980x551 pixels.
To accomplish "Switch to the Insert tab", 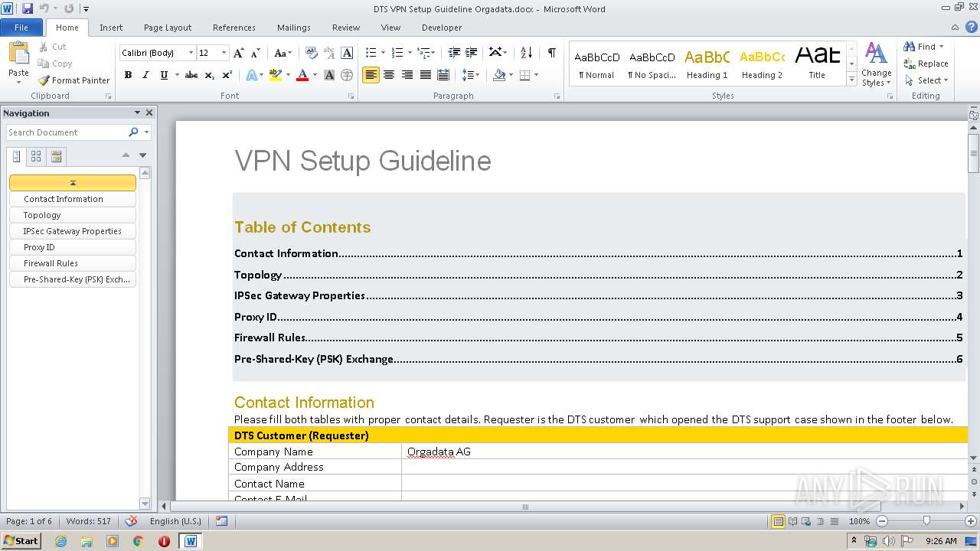I will (x=111, y=28).
